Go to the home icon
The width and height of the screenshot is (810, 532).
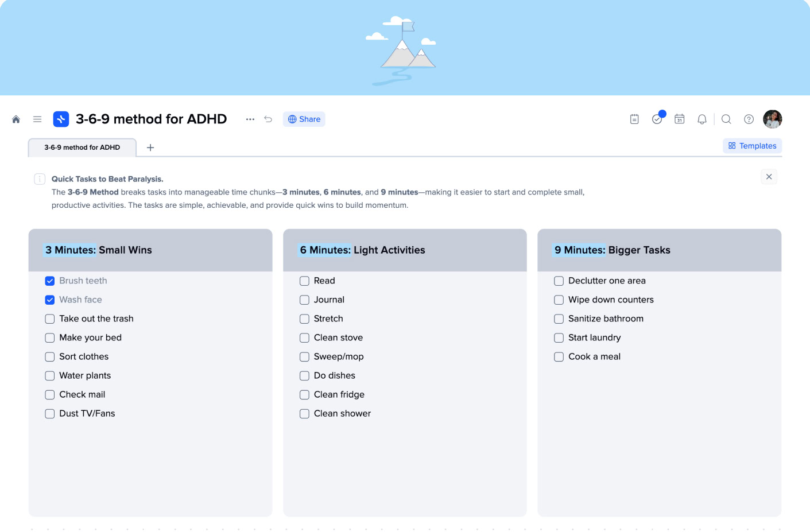pos(16,119)
